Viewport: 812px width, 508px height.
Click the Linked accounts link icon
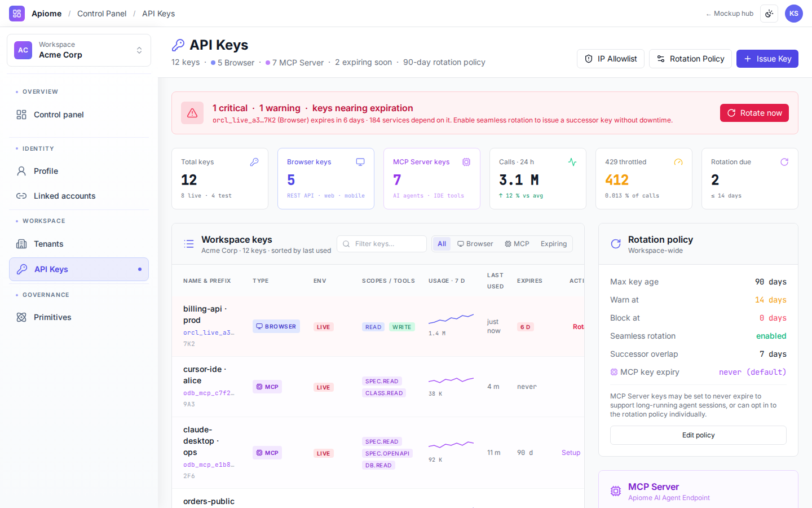click(21, 196)
